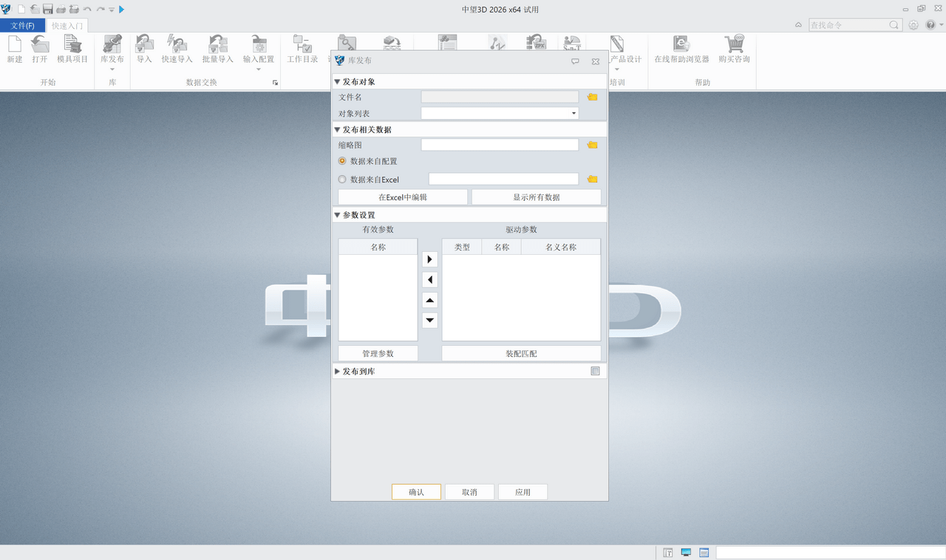Screen dimensions: 946x560
Task: Choose the 数据来自Excel radio option
Action: pos(341,179)
